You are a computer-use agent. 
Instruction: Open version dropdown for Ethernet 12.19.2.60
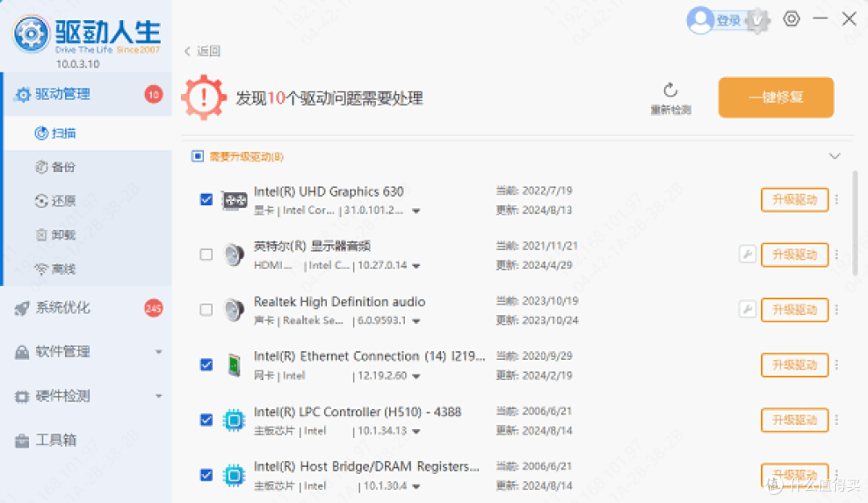(x=416, y=376)
